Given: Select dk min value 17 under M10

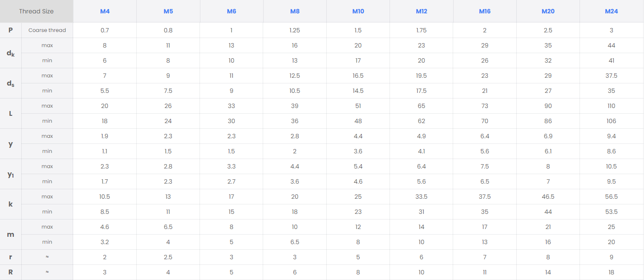Looking at the screenshot, I should click(x=358, y=60).
